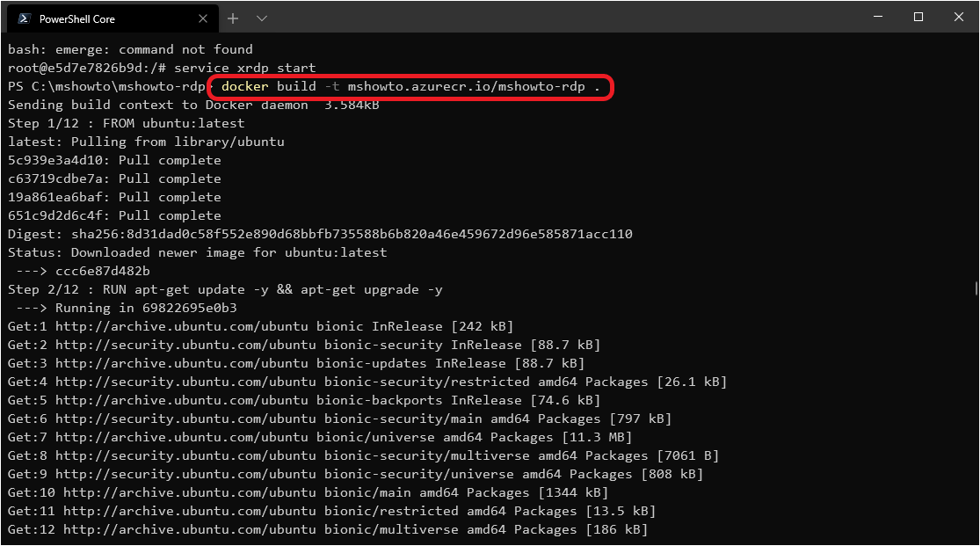This screenshot has width=980, height=546.
Task: Click the vertical scrollbar thumb
Action: [976, 288]
